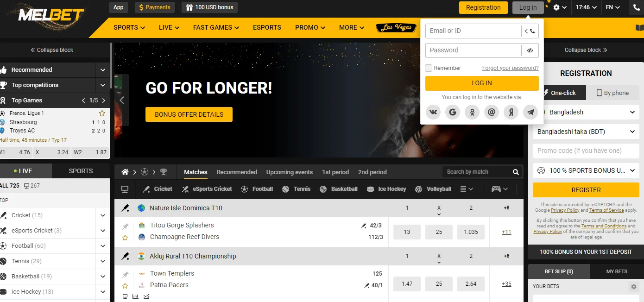Open home icon in breadcrumb

(125, 172)
